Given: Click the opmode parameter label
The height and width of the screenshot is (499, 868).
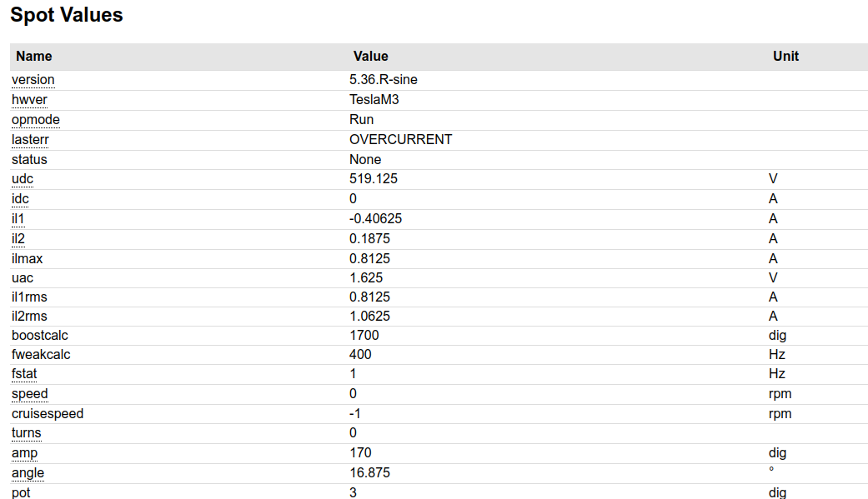Looking at the screenshot, I should [36, 120].
